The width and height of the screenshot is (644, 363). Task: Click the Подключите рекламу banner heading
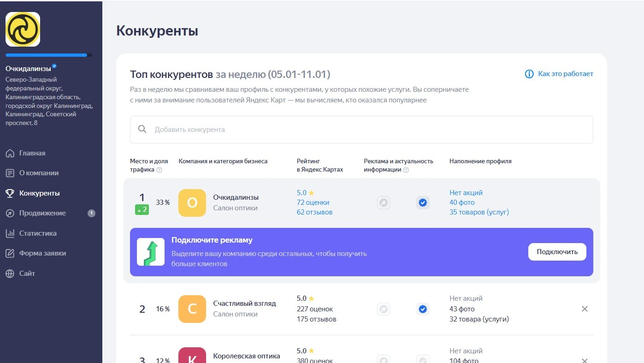[x=212, y=240]
